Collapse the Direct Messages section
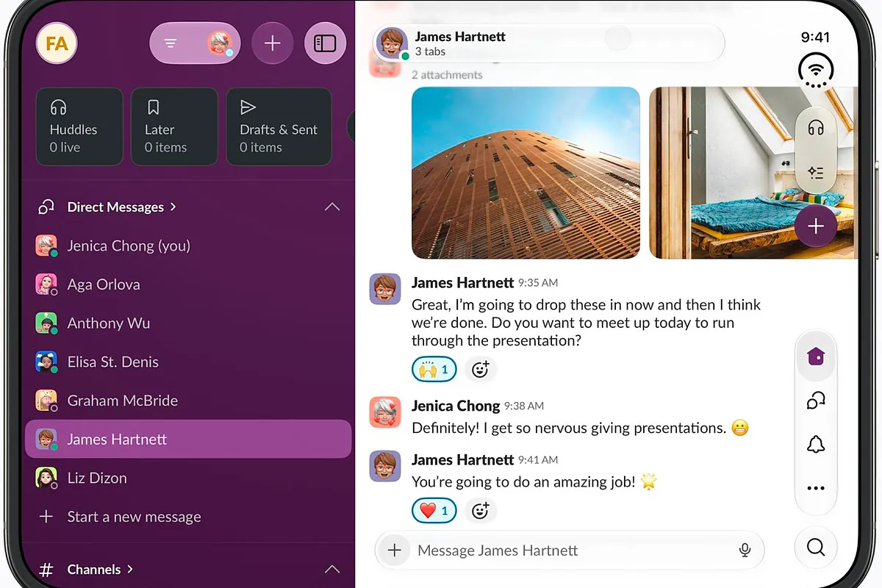 pyautogui.click(x=332, y=207)
